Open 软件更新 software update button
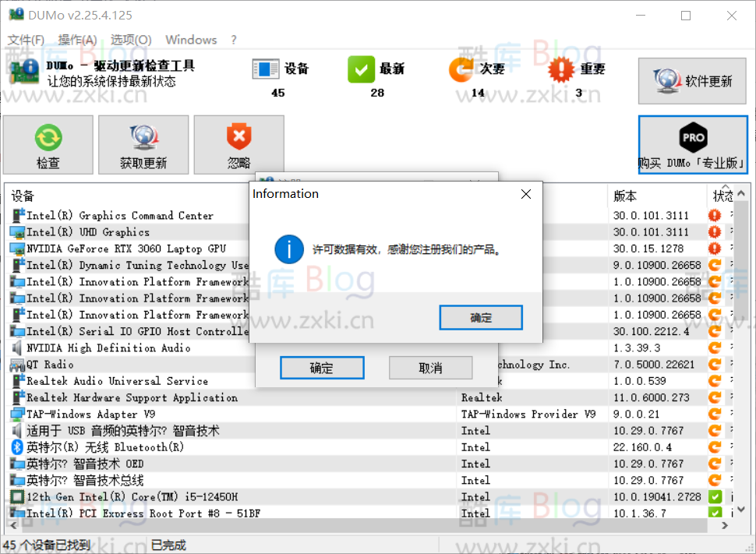Image resolution: width=756 pixels, height=554 pixels. 692,81
